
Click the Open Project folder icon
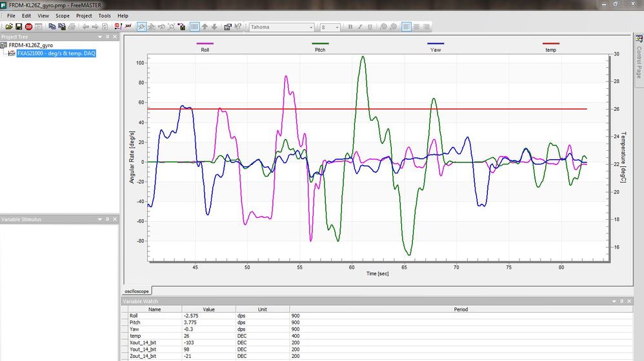click(x=9, y=26)
